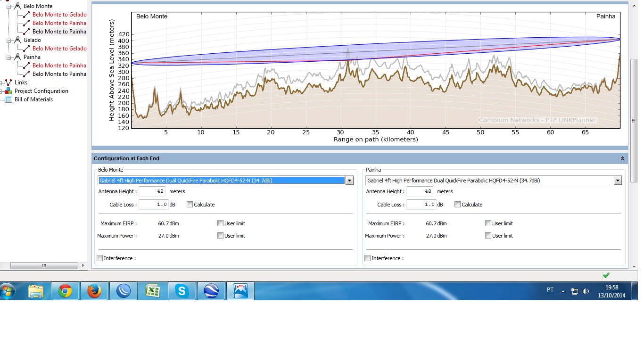644x362 pixels.
Task: Launch Google Earth from the taskbar
Action: (x=211, y=291)
